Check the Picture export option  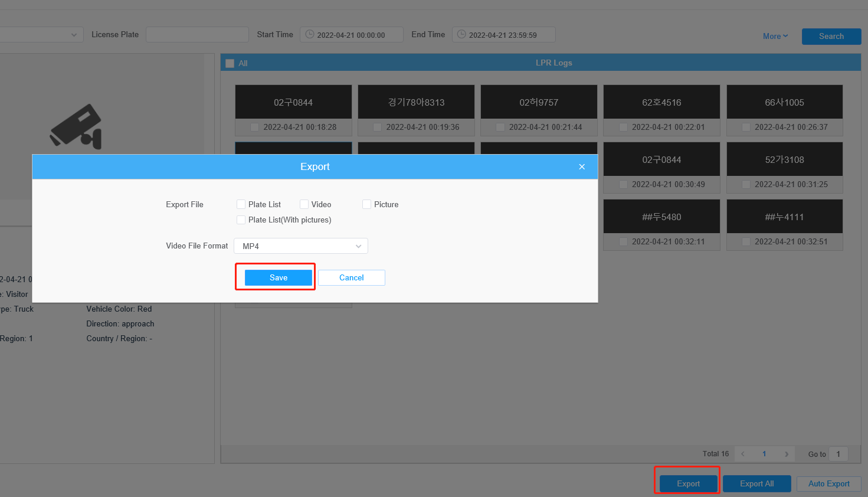(366, 204)
